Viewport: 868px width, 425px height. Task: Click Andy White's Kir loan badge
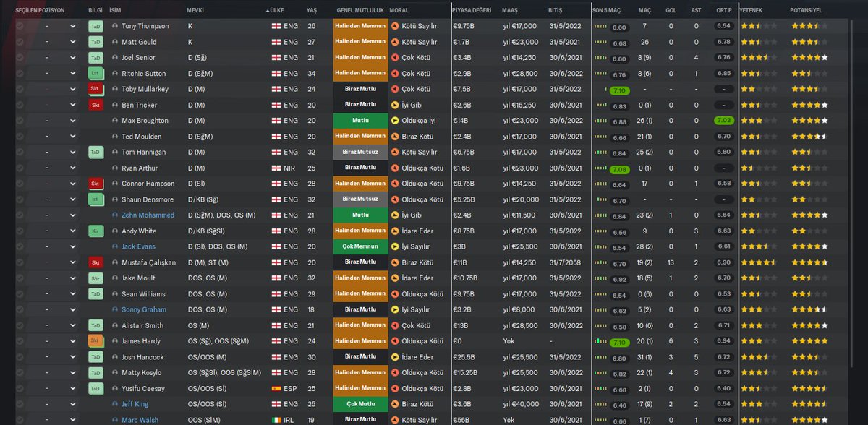[x=96, y=231]
